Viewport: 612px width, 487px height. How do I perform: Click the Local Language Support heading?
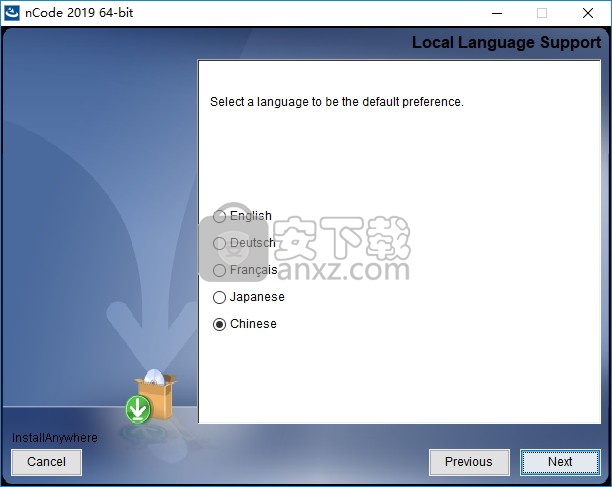(x=506, y=43)
